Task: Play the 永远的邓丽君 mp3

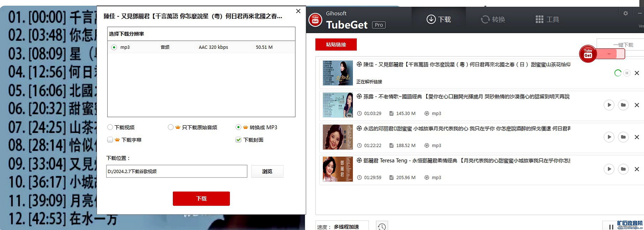Action: click(x=609, y=137)
